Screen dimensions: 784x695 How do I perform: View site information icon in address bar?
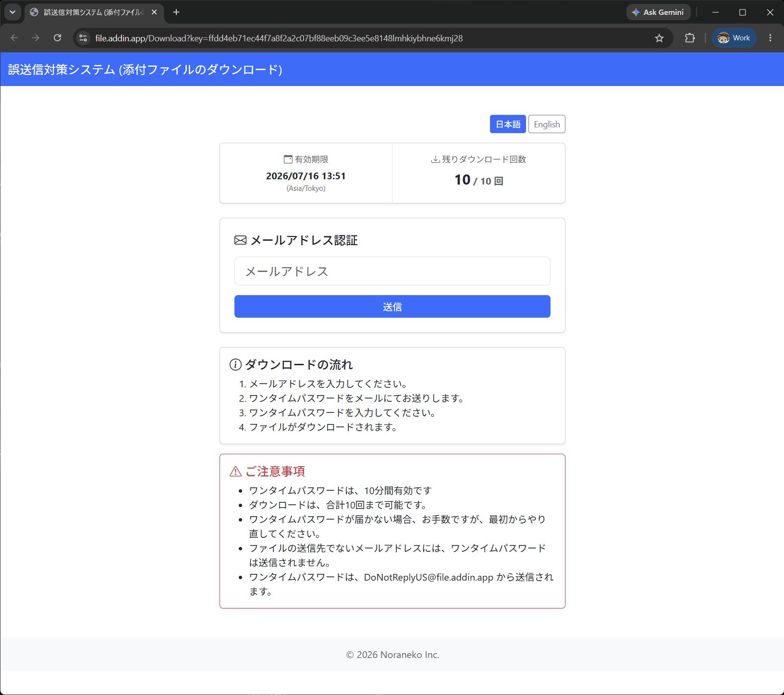[x=83, y=38]
